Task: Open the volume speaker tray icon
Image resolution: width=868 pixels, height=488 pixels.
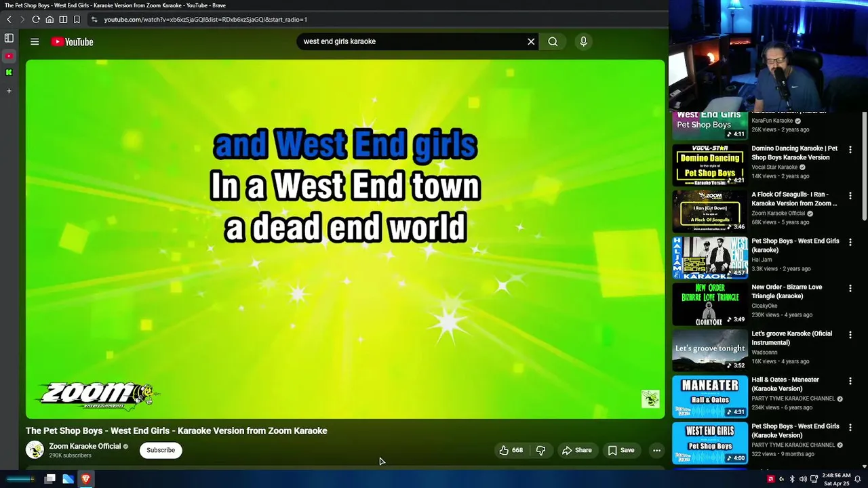Action: tap(803, 479)
